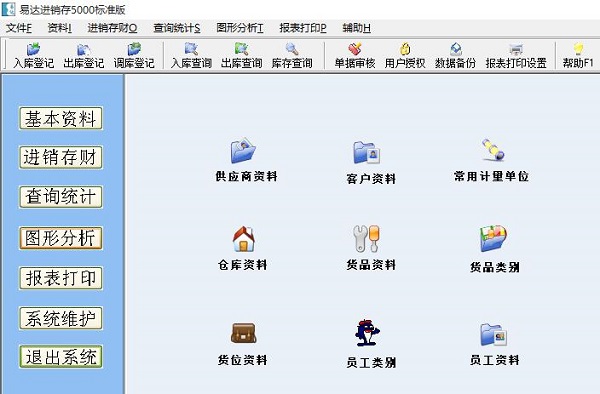Open 员工类别 icon
Viewport: 600px width, 394px height.
(367, 333)
